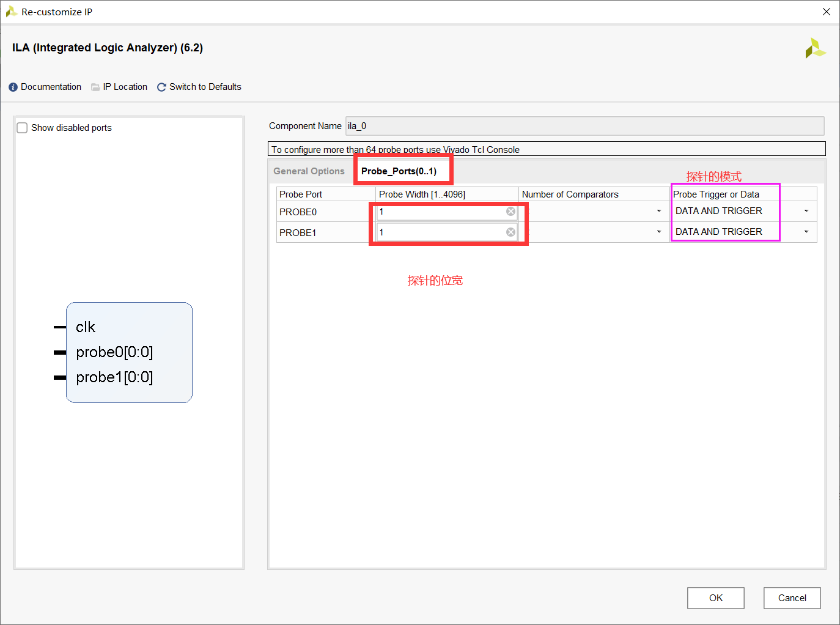Close the Re-customize IP dialog
The height and width of the screenshot is (625, 840).
[x=826, y=12]
